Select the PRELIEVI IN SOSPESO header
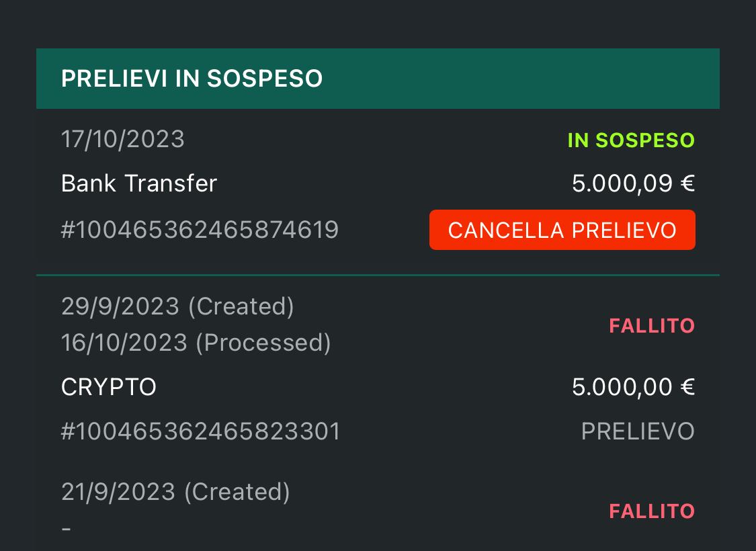The width and height of the screenshot is (756, 551). pyautogui.click(x=192, y=79)
